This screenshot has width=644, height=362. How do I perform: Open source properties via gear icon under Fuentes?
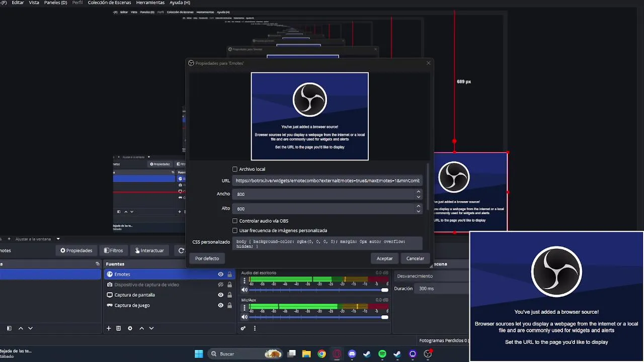click(x=130, y=328)
